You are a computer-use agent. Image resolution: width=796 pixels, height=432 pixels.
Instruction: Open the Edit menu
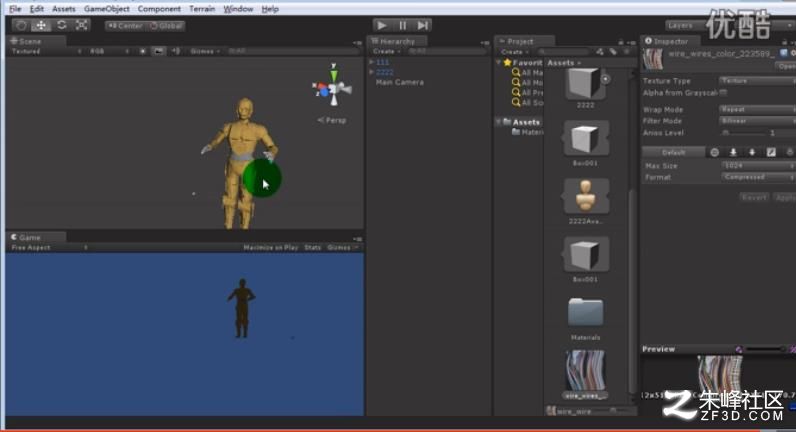pyautogui.click(x=37, y=9)
